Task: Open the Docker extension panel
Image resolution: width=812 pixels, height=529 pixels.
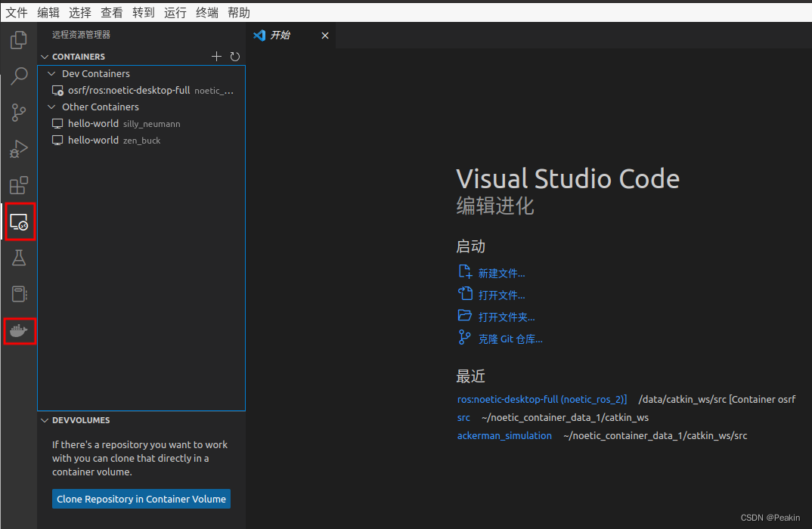Action: pos(18,331)
